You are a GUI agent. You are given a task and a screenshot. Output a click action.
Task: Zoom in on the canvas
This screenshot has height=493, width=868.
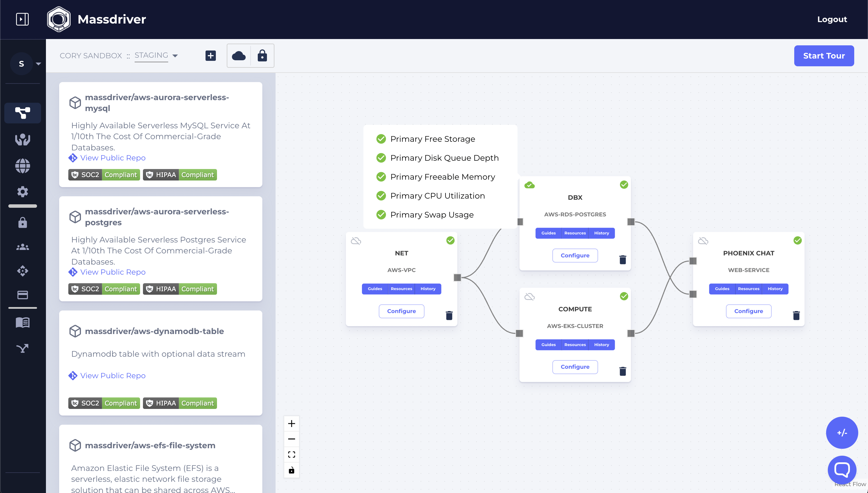291,423
